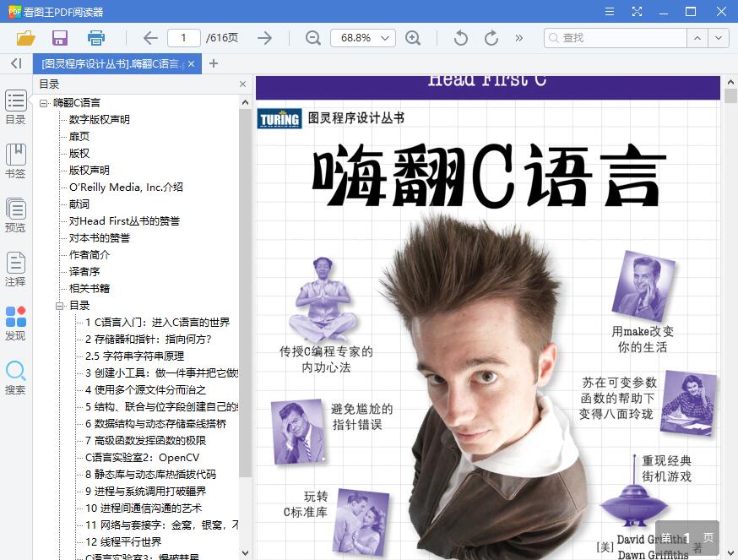The height and width of the screenshot is (560, 738).
Task: Open the 预览 thumbnails sidebar panel
Action: pos(15,215)
